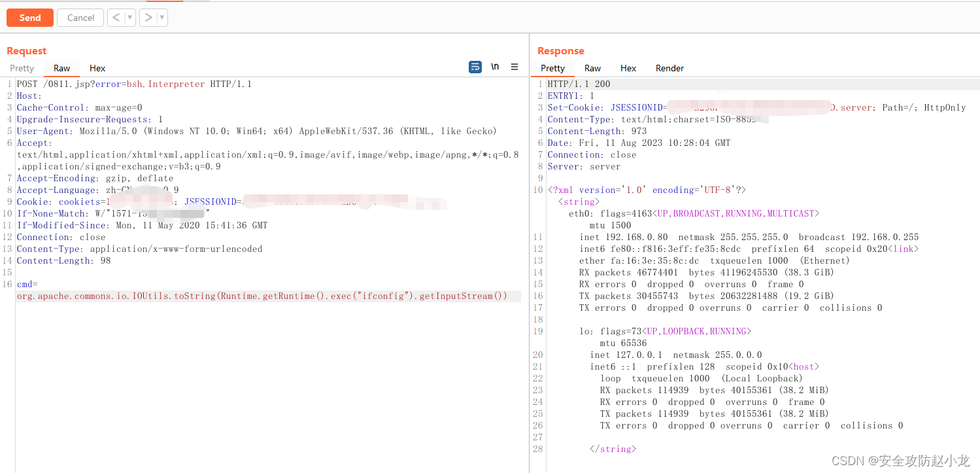
Task: Click the Cache-Control: max-age=0 header
Action: tap(79, 107)
